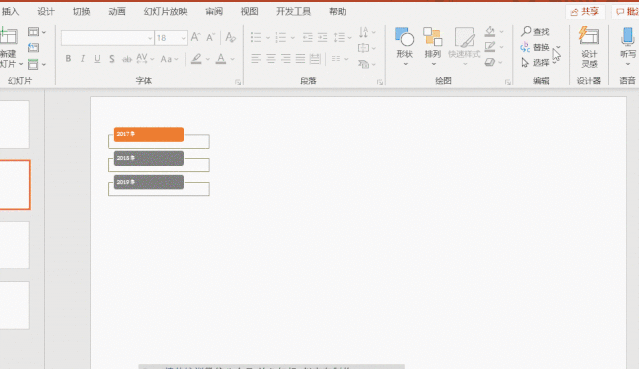The image size is (639, 369).
Task: Open 设计灵感 design ideas
Action: (589, 47)
